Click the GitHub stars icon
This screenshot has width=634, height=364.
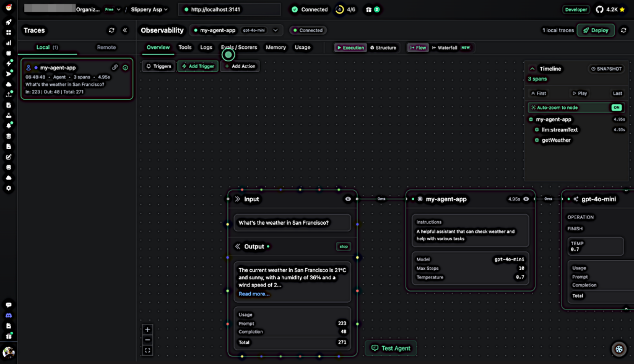pyautogui.click(x=599, y=10)
